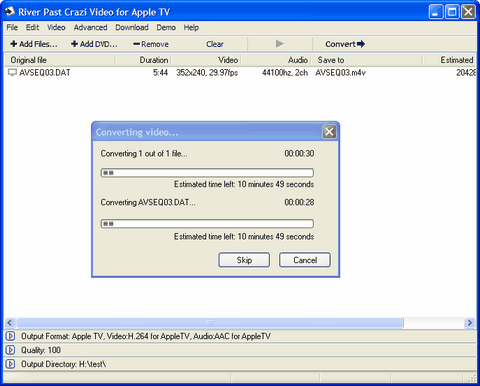This screenshot has height=386, width=480.
Task: Open the File menu
Action: (12, 27)
